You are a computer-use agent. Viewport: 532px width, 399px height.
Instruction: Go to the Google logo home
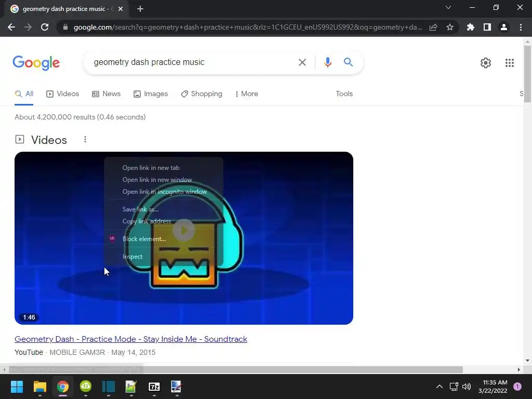click(36, 63)
